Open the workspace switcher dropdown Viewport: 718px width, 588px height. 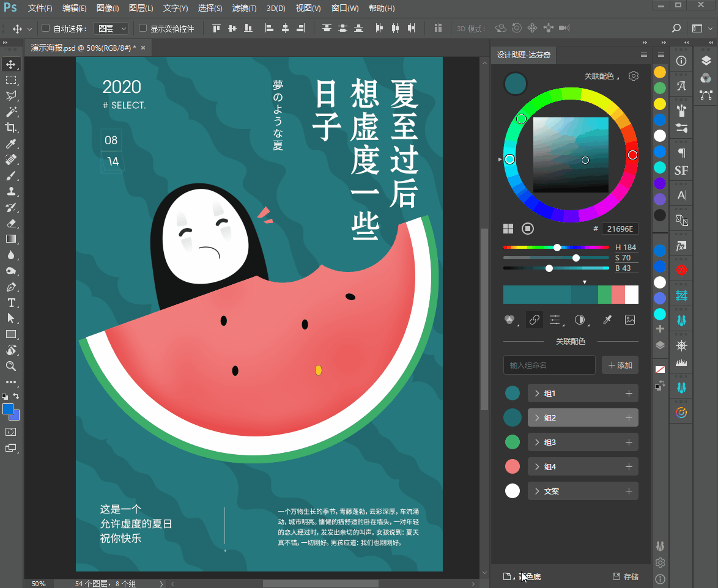702,28
